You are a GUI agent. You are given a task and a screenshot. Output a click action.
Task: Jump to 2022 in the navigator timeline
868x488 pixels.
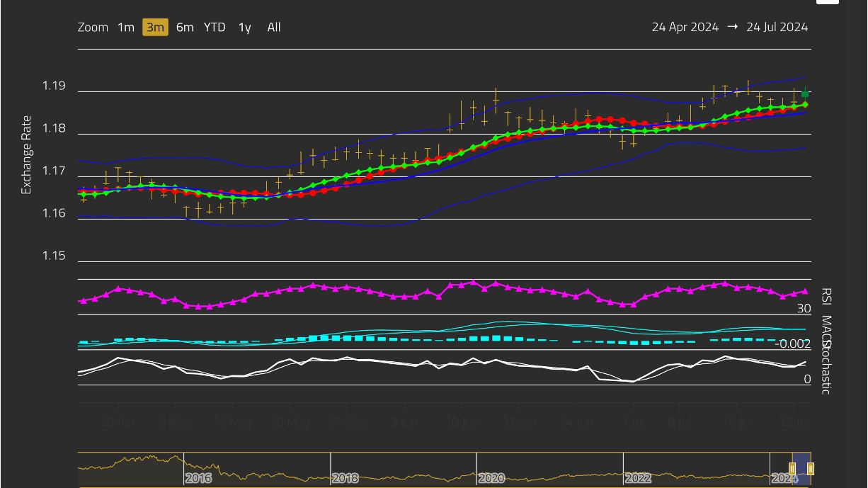[x=638, y=478]
